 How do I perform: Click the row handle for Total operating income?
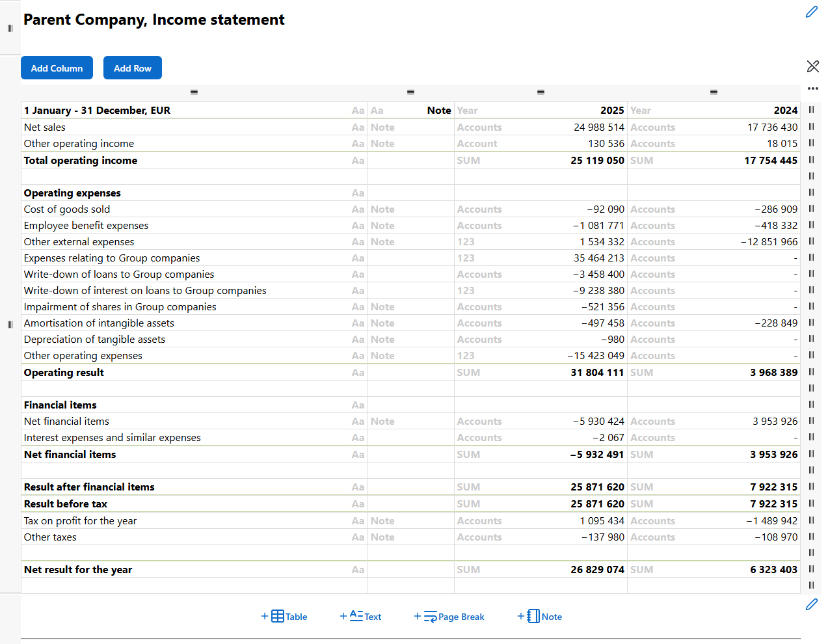click(811, 159)
